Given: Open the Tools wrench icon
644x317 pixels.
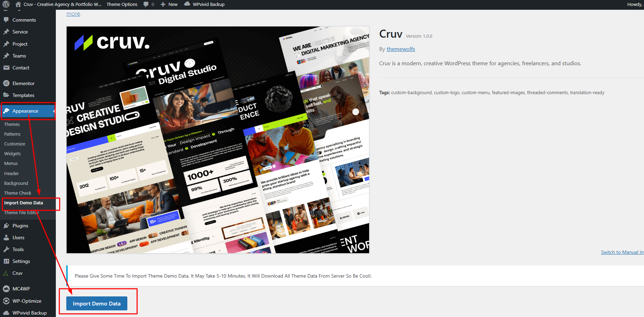Looking at the screenshot, I should (x=6, y=249).
